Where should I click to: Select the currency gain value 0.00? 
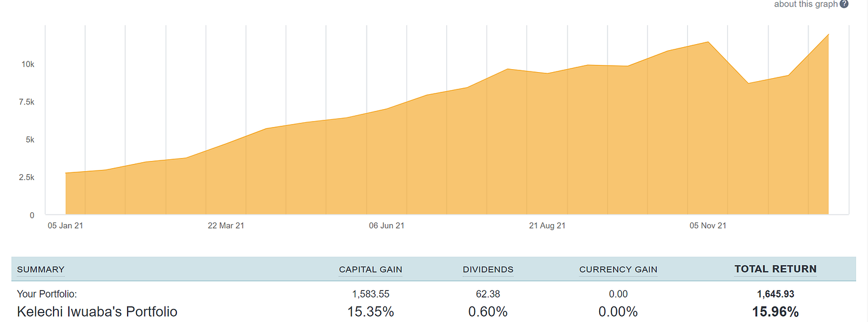tap(618, 294)
